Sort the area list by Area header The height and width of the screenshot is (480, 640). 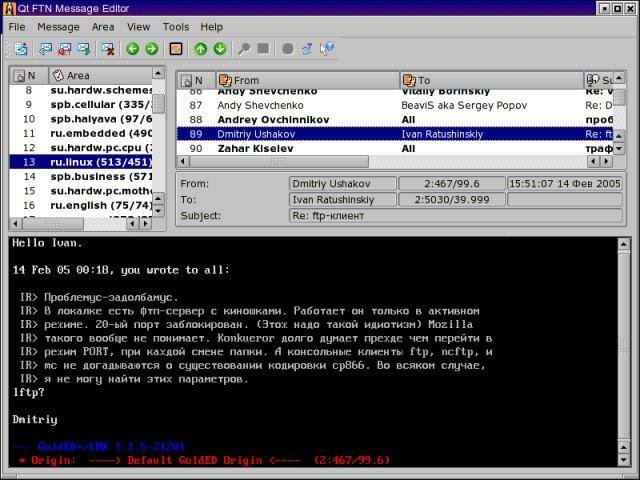pyautogui.click(x=100, y=75)
